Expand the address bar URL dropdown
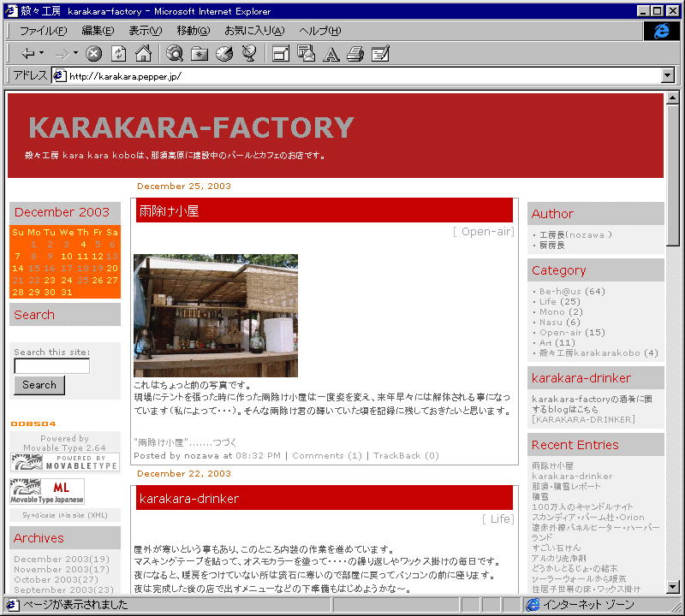 [x=668, y=76]
